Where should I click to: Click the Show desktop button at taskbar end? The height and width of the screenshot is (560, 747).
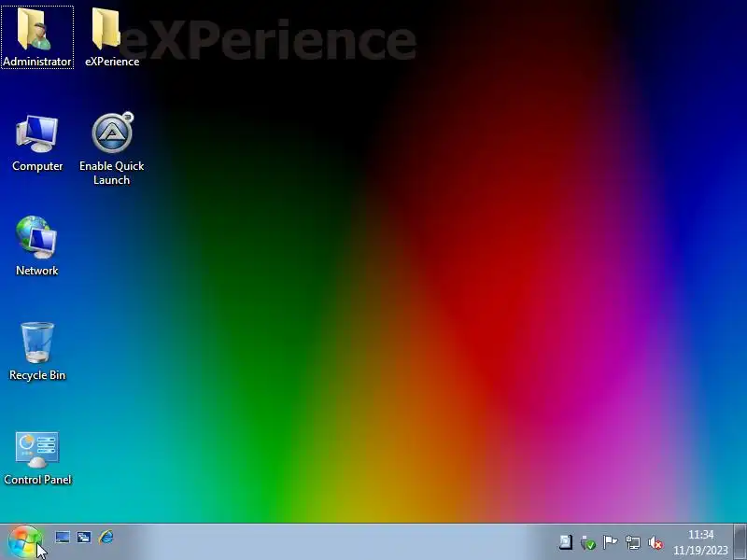[740, 542]
